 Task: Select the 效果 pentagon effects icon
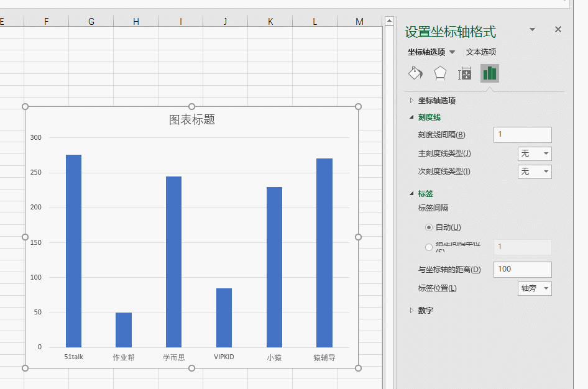[x=439, y=73]
